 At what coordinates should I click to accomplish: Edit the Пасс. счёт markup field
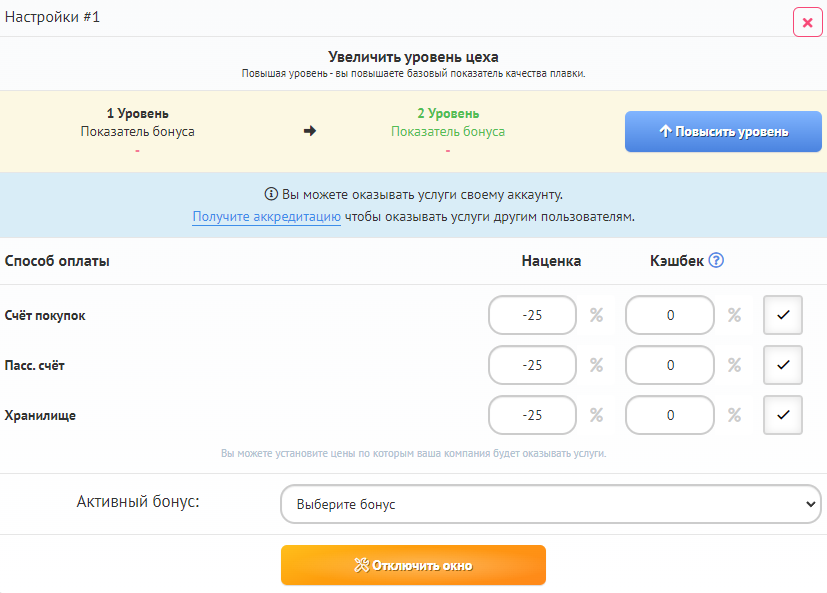coord(532,365)
